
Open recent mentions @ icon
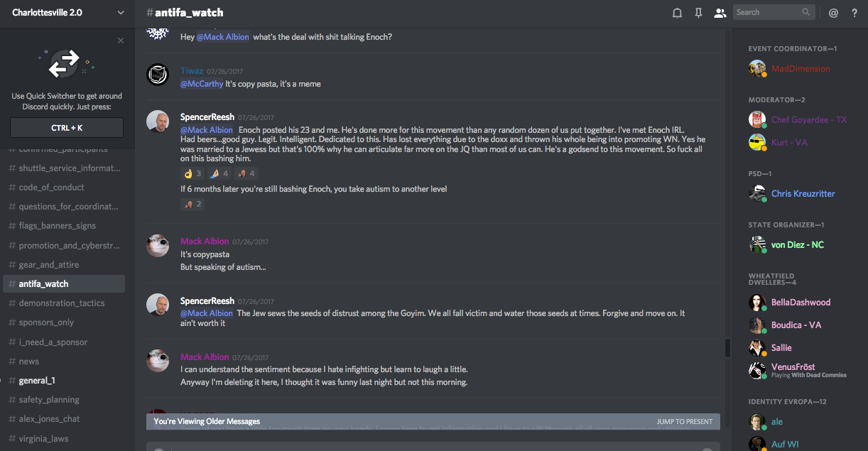(834, 13)
